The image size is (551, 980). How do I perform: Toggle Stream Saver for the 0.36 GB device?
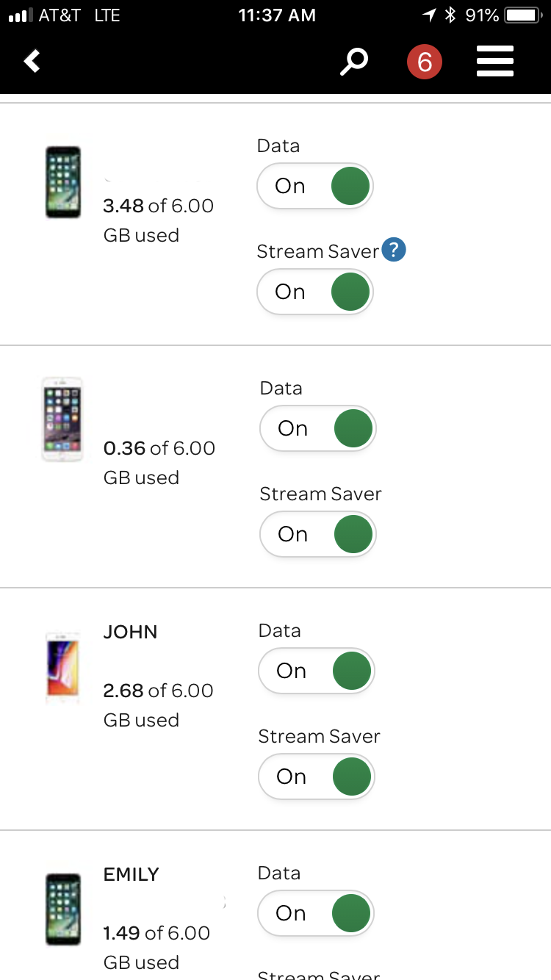pyautogui.click(x=318, y=534)
